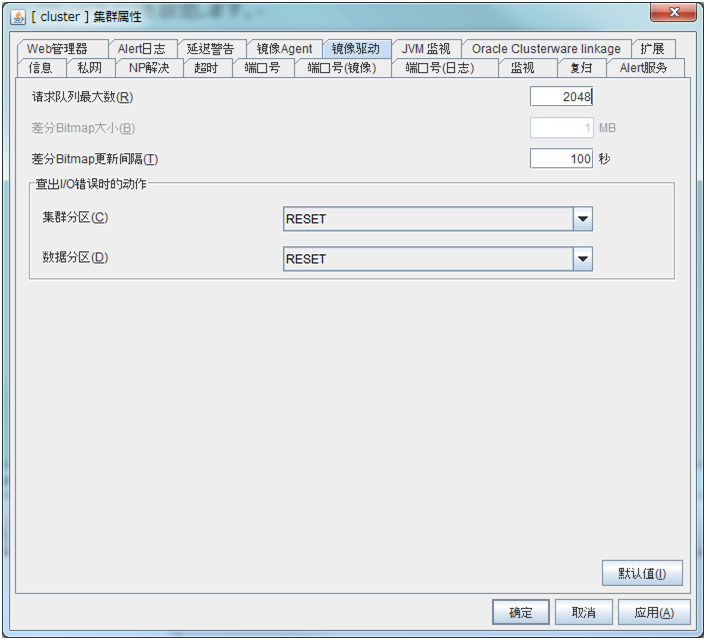Click the 请求队列最大数 field showing 2048

click(561, 96)
